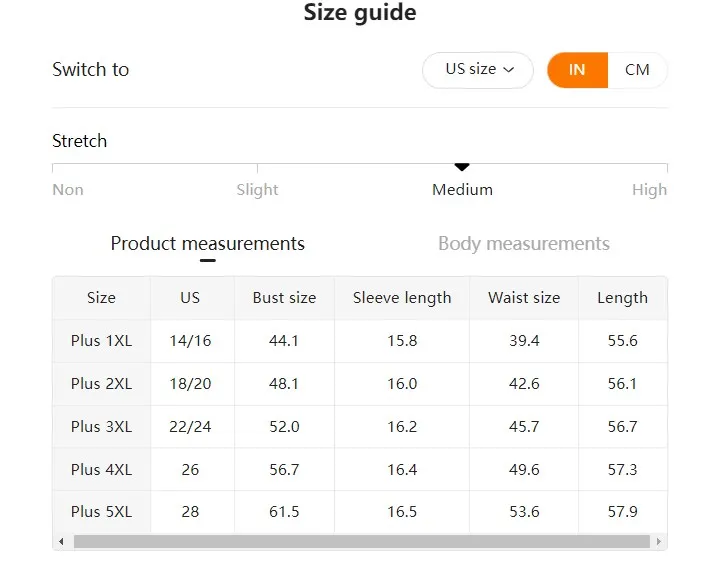
Task: Click the Medium stretch marker triangle
Action: (x=462, y=167)
